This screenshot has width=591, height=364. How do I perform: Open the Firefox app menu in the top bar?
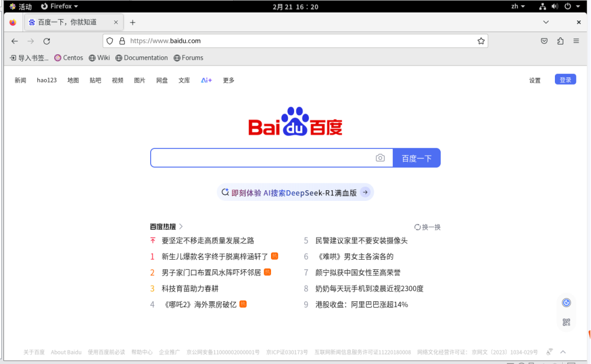tap(60, 6)
